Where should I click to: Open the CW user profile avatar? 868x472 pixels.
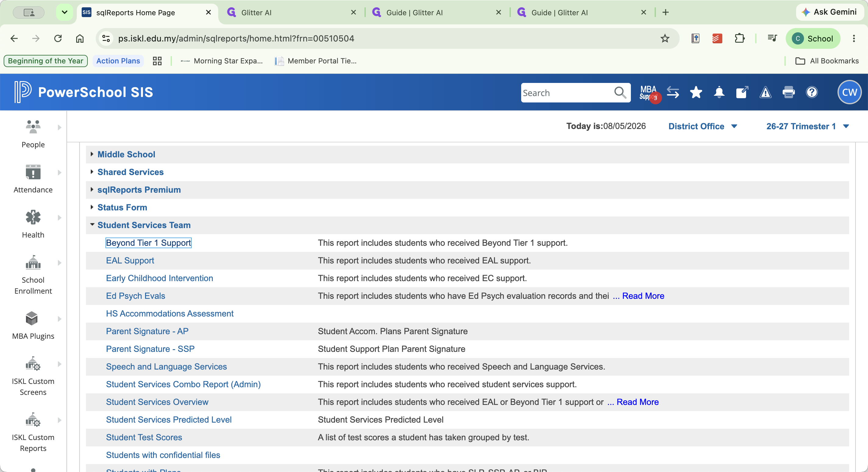[x=849, y=92]
